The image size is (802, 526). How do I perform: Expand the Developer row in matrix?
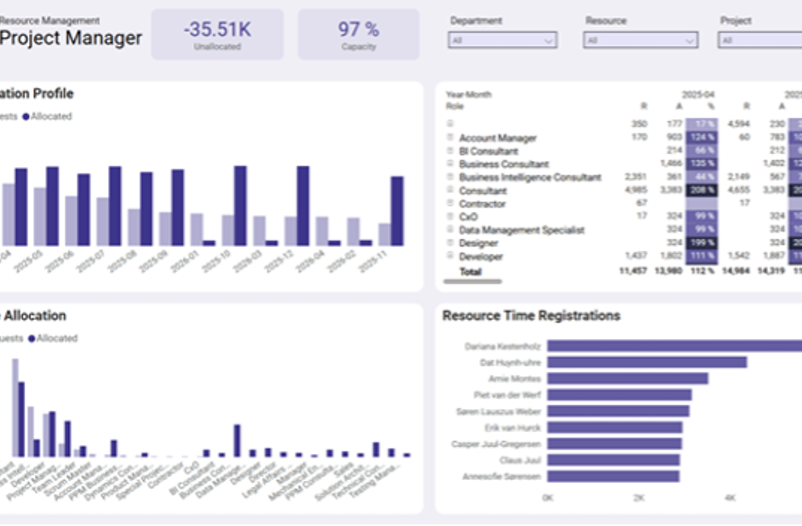tap(451, 255)
